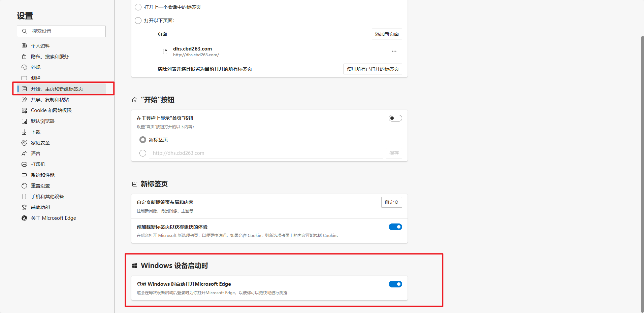
Task: Select the 外观 appearance icon
Action: [24, 67]
